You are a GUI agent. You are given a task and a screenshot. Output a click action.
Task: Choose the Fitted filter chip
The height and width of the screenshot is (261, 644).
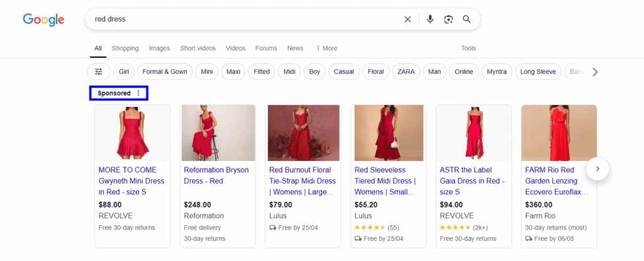[262, 72]
